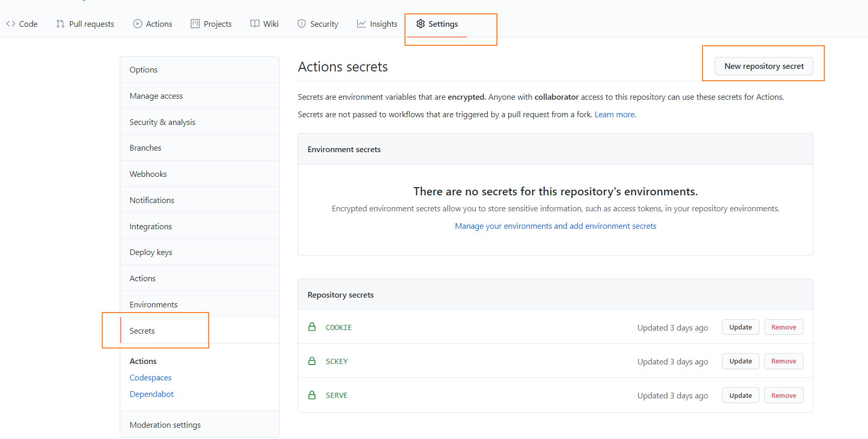Click the Security shield icon
The image size is (868, 439).
[x=302, y=24]
